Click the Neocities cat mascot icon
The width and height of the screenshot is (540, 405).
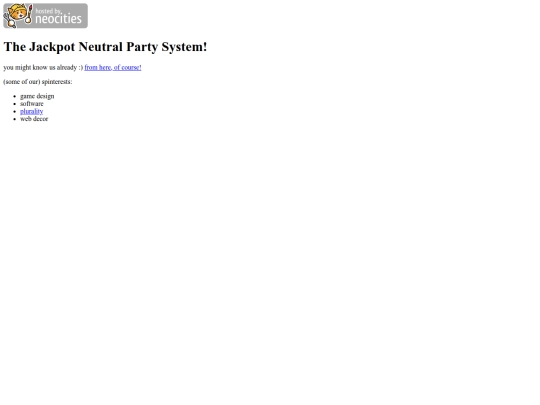[18, 16]
